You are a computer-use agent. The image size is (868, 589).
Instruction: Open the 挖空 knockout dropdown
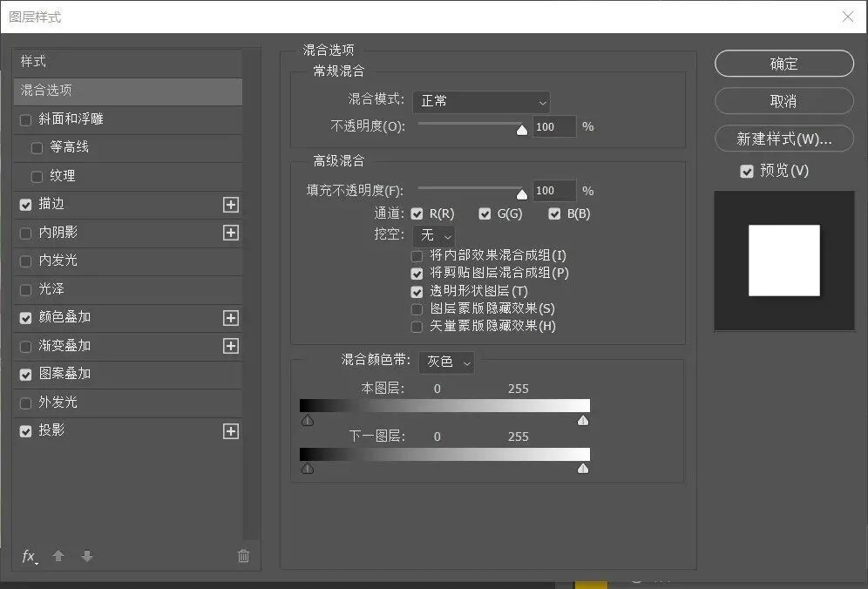click(433, 235)
